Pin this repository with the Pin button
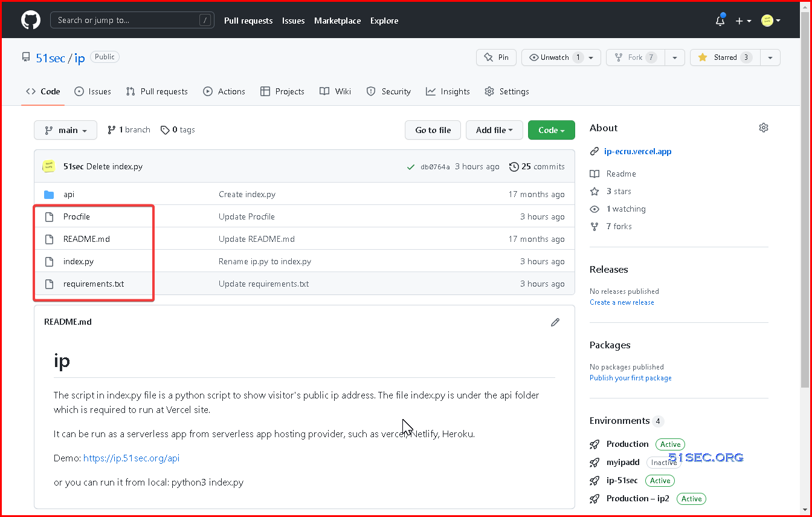Screen dimensions: 812x517 click(x=496, y=57)
